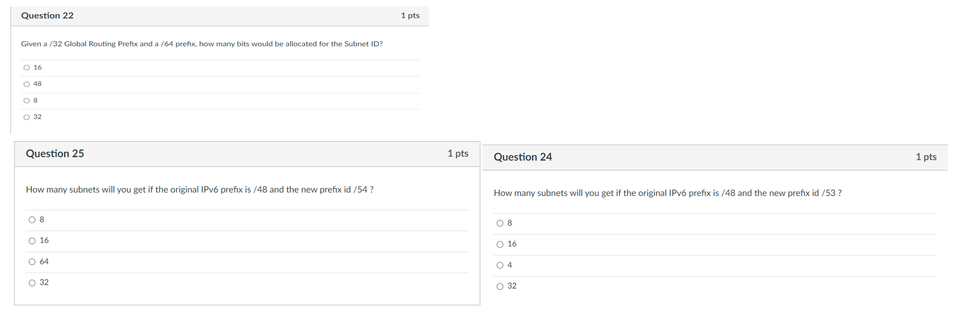
Task: Select answer 48 for Question 22
Action: 26,84
